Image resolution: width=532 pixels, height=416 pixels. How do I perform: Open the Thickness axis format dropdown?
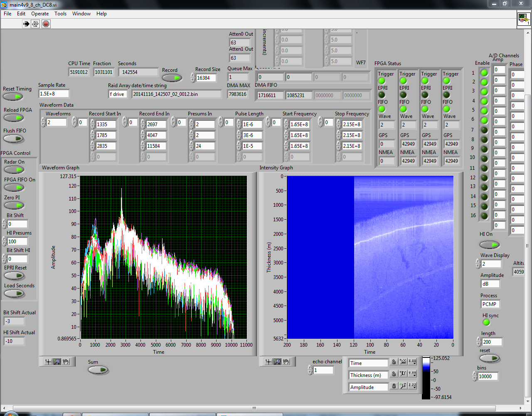[412, 374]
